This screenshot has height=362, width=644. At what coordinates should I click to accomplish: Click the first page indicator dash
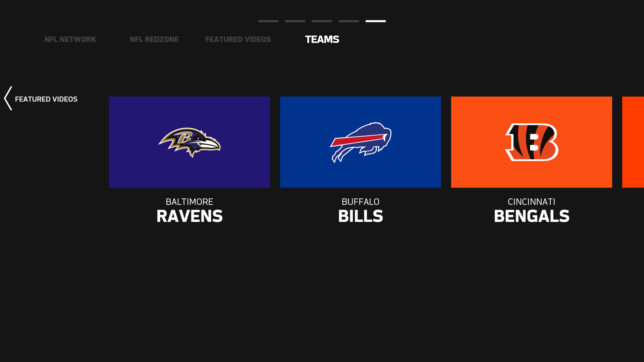tap(268, 21)
